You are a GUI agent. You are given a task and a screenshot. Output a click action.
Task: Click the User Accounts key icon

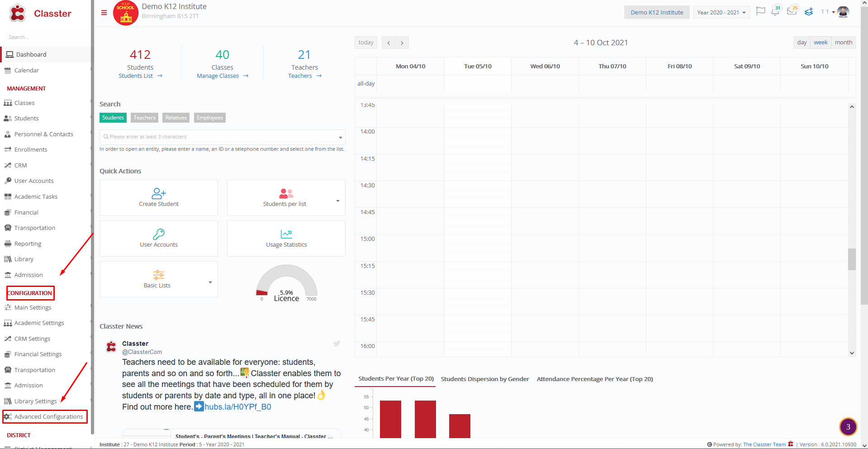[x=159, y=234]
